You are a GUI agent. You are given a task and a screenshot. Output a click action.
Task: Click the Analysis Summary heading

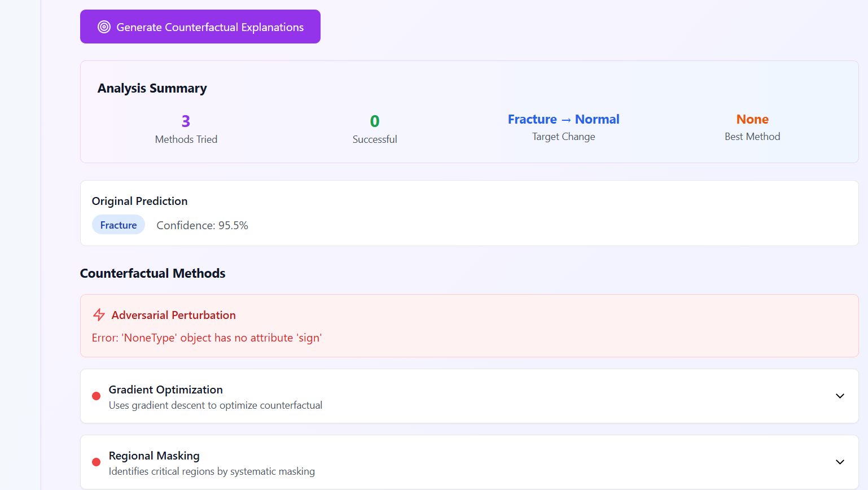coord(152,88)
